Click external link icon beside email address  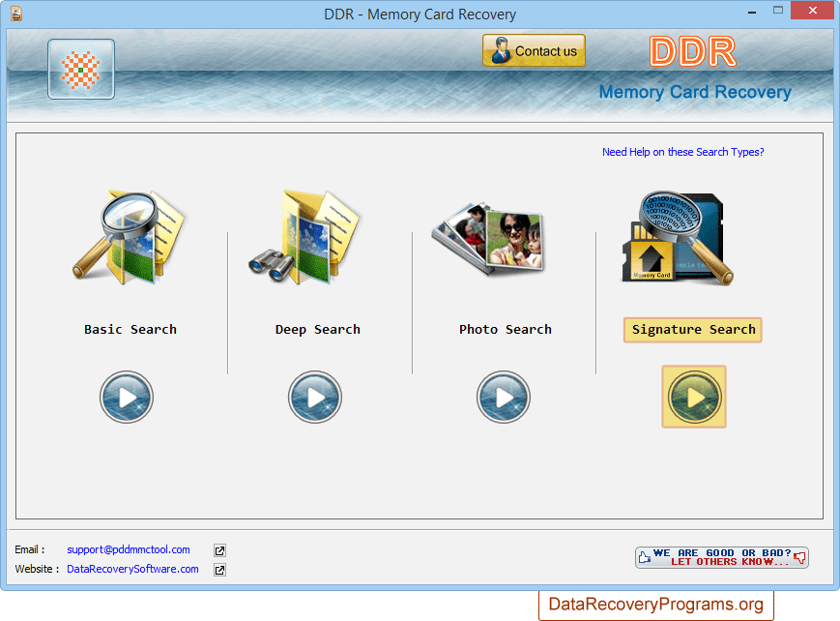click(219, 550)
